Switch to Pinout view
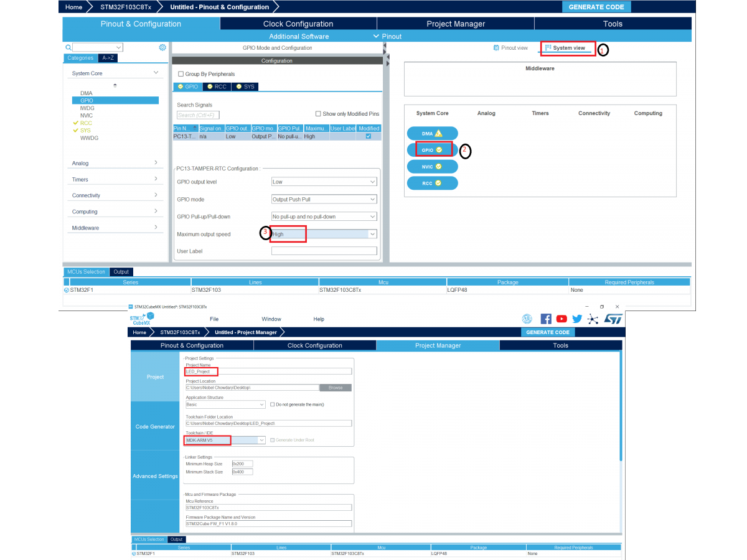The width and height of the screenshot is (747, 560). coord(510,48)
